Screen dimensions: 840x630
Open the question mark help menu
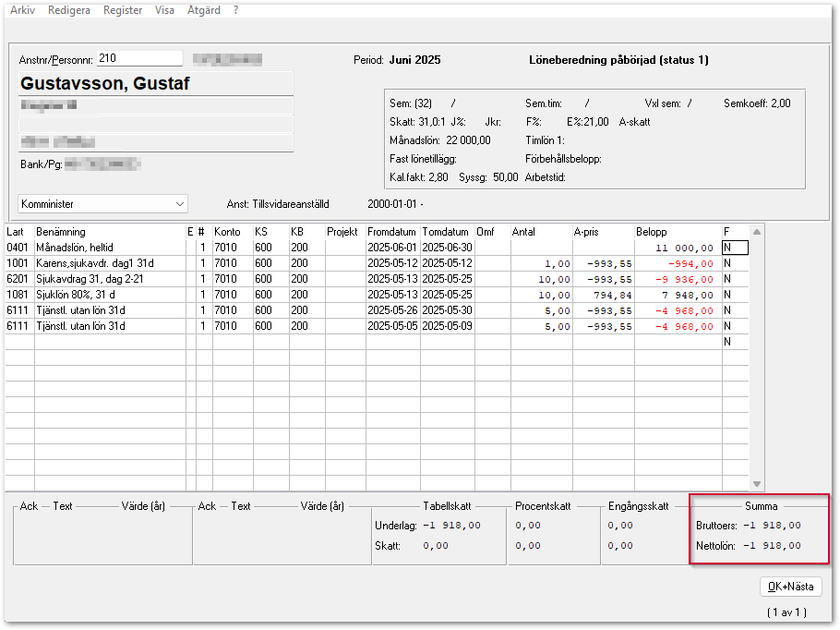tap(235, 10)
